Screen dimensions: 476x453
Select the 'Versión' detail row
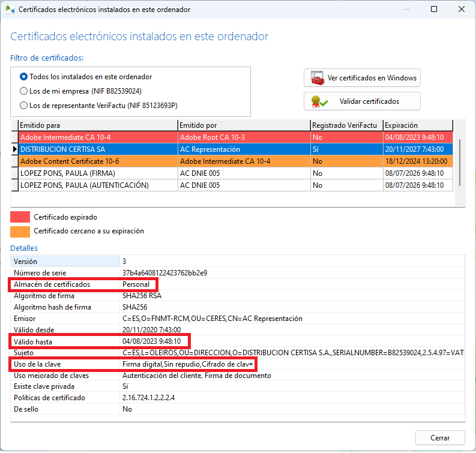pyautogui.click(x=238, y=262)
